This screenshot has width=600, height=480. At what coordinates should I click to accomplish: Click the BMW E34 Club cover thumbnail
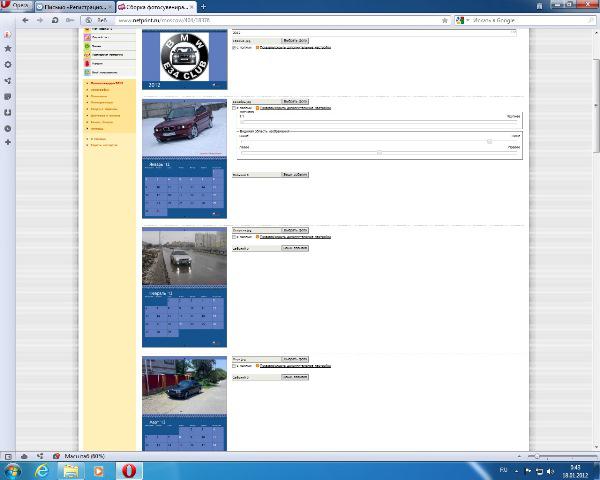coord(184,59)
